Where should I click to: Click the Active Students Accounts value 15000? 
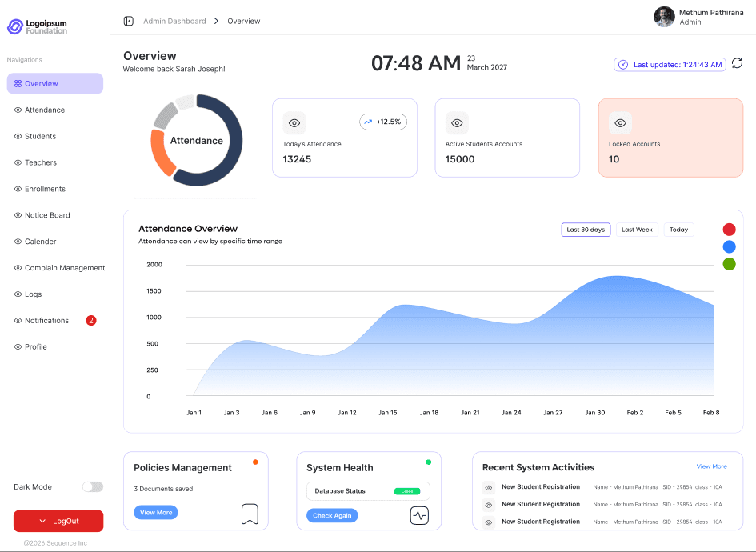pyautogui.click(x=460, y=159)
